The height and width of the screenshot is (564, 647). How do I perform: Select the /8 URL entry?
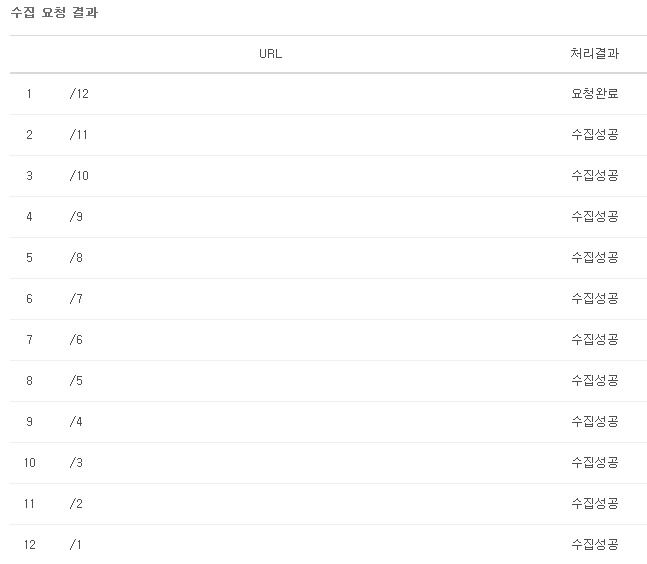[x=76, y=257]
